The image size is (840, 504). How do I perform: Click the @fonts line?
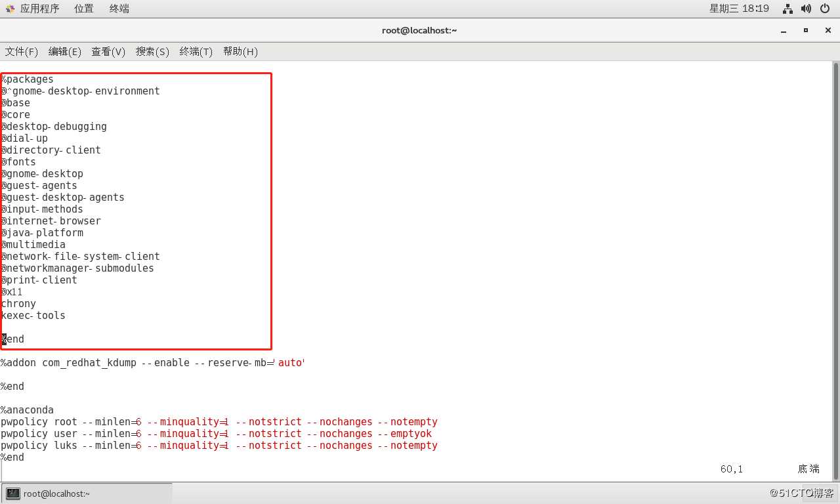click(18, 162)
